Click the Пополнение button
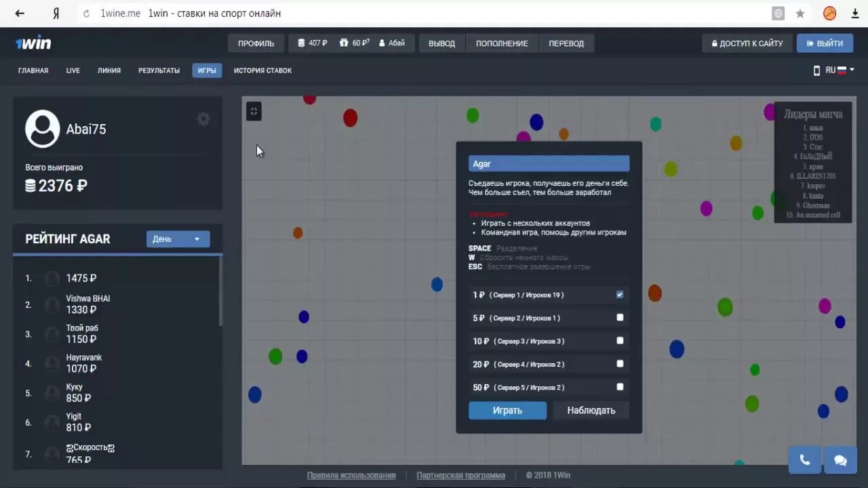 coord(502,43)
